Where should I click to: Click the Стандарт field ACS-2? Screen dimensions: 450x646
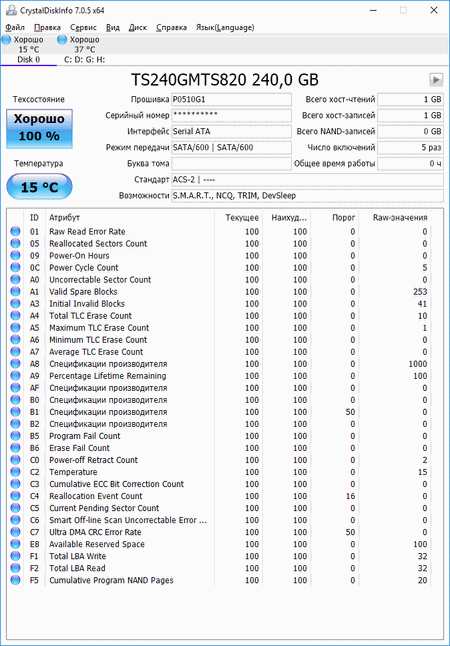point(307,180)
